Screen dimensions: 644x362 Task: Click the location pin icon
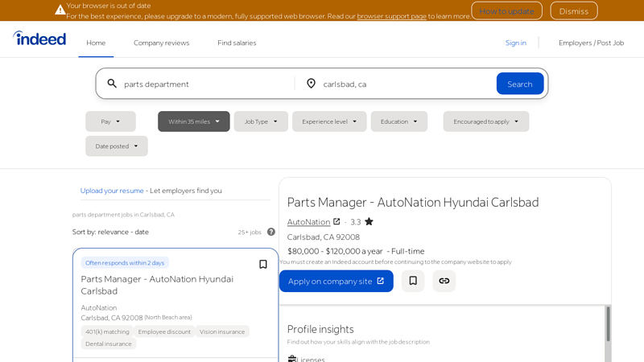click(x=311, y=84)
